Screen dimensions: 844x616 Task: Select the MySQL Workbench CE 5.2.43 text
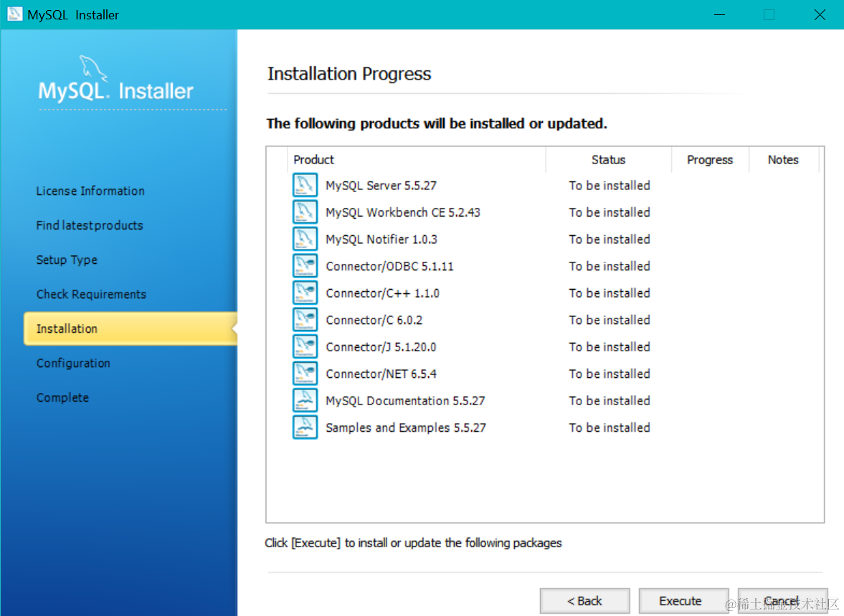click(x=403, y=213)
